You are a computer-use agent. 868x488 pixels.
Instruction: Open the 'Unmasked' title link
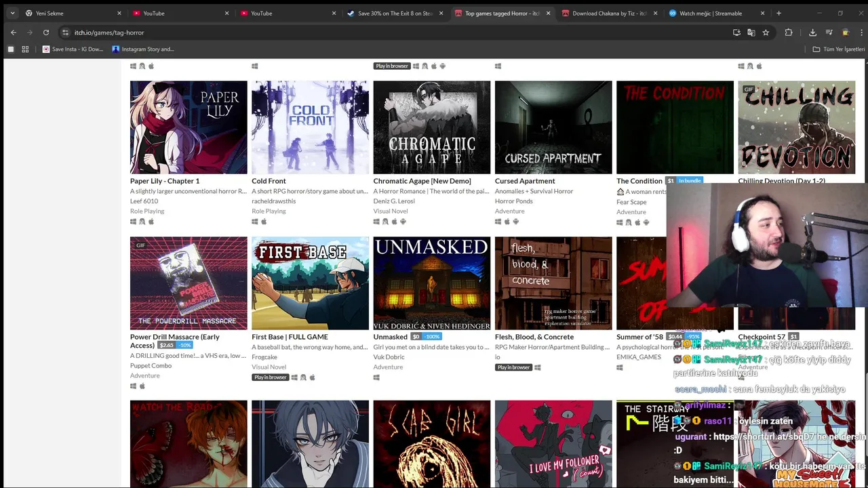(x=390, y=337)
